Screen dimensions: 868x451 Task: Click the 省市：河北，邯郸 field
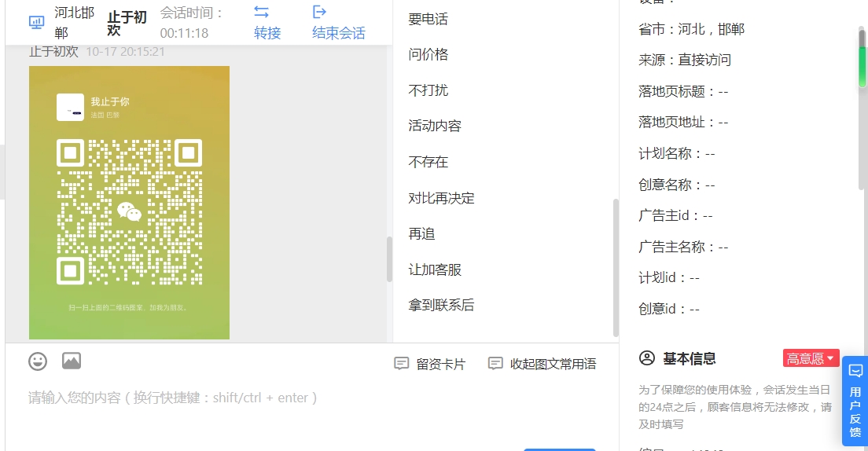click(x=691, y=29)
